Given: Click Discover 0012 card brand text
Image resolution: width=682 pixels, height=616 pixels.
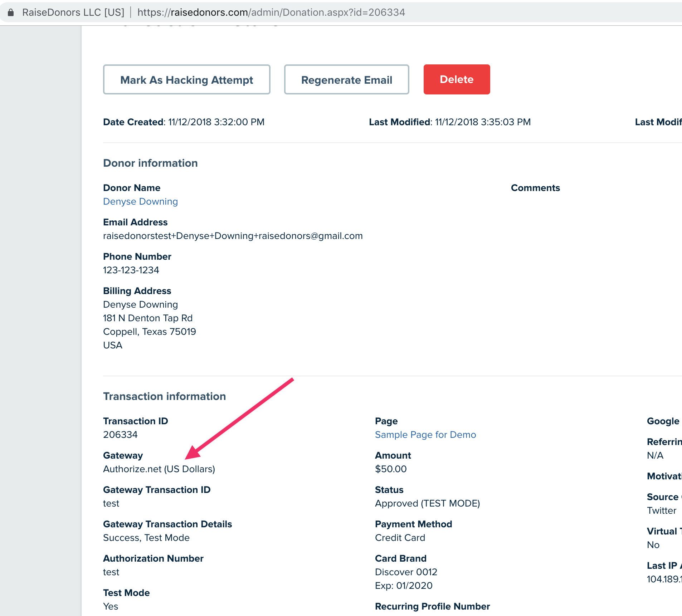Looking at the screenshot, I should click(406, 572).
